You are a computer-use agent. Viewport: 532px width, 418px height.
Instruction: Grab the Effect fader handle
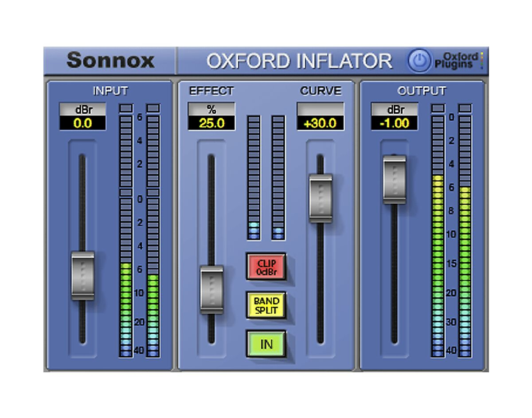point(211,289)
